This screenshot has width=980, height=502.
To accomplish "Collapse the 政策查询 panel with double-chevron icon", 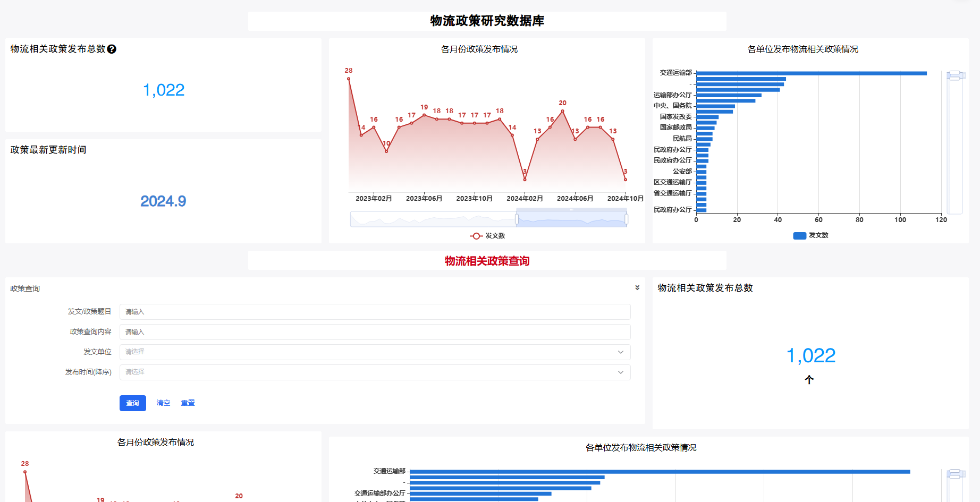I will pyautogui.click(x=637, y=288).
